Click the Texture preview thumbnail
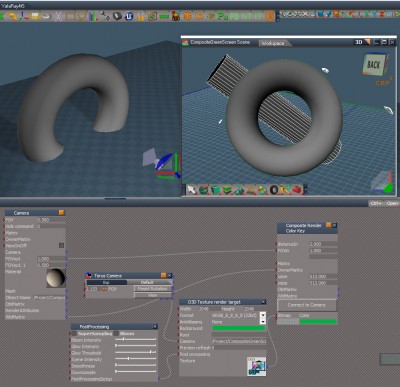 (257, 367)
